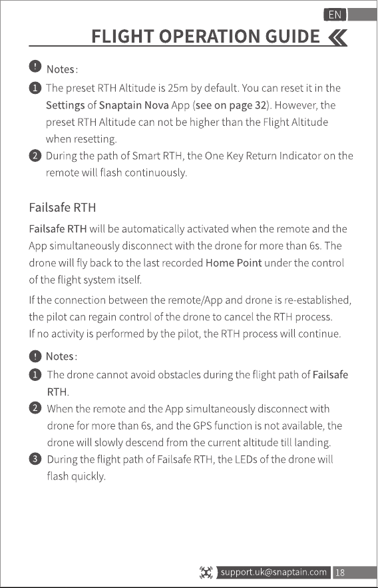Click the number 3 bullet about LEDs flashing
The image size is (378, 588).
35,459
